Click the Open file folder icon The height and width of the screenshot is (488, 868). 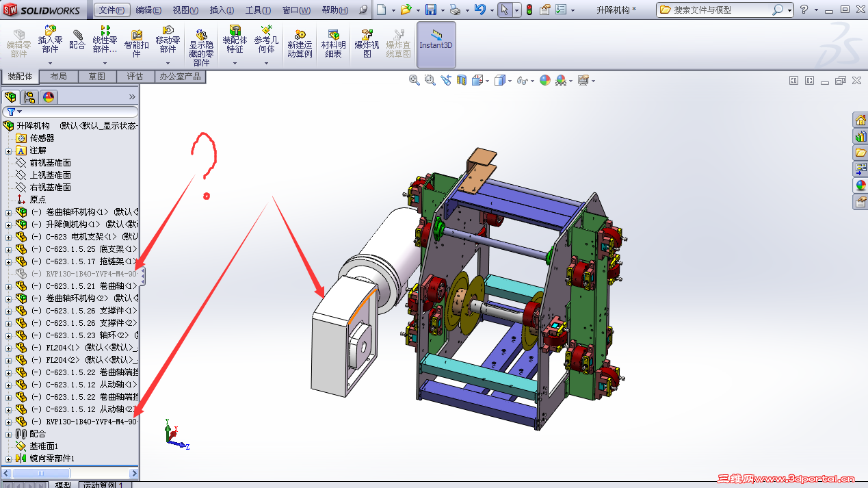tap(406, 10)
